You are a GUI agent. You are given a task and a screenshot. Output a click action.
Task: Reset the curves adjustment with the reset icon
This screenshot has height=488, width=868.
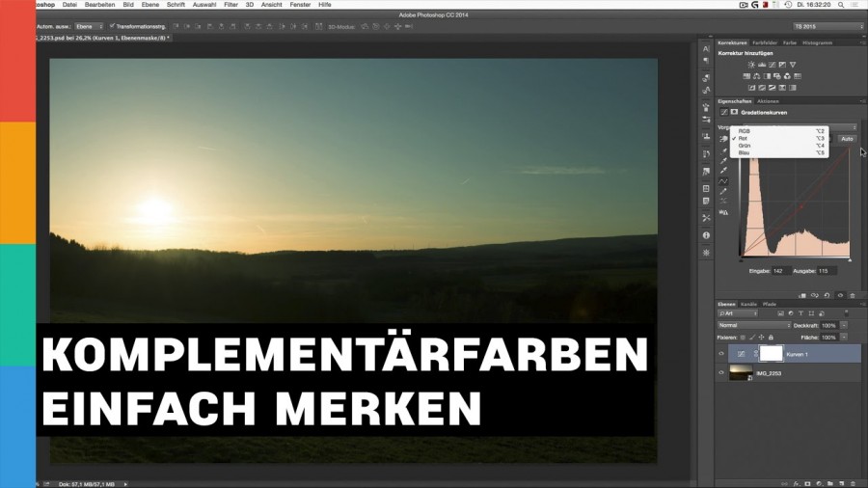point(827,295)
